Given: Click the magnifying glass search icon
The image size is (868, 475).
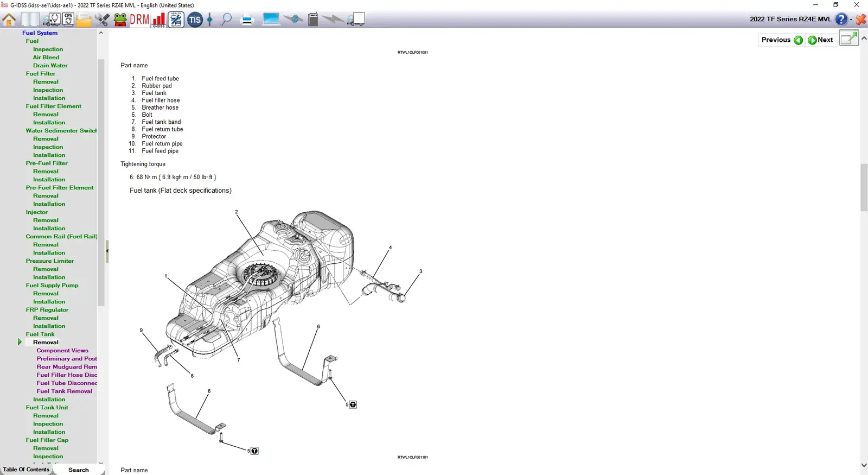Looking at the screenshot, I should pyautogui.click(x=226, y=20).
